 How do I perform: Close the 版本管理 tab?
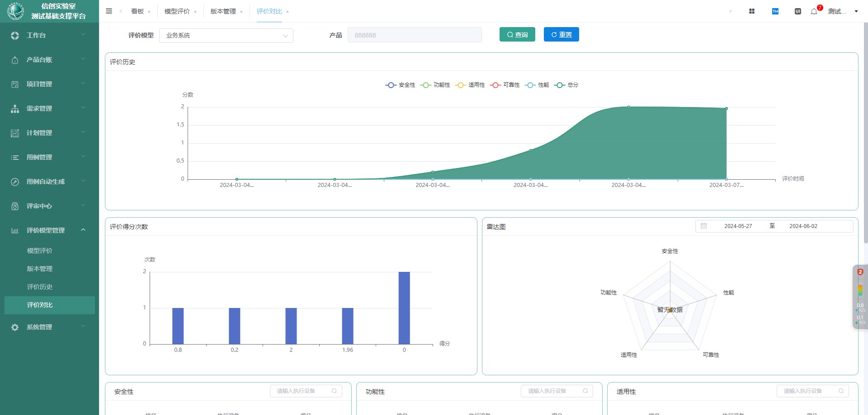241,12
